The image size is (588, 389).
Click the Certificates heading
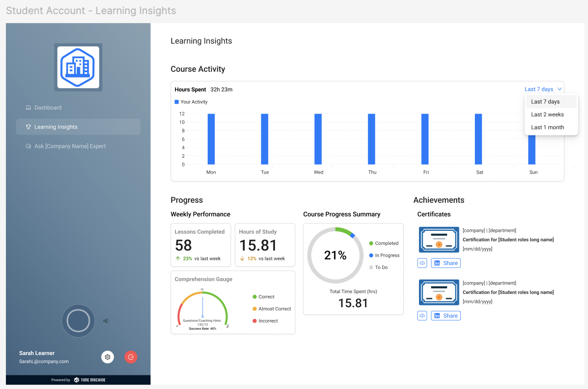tap(434, 214)
